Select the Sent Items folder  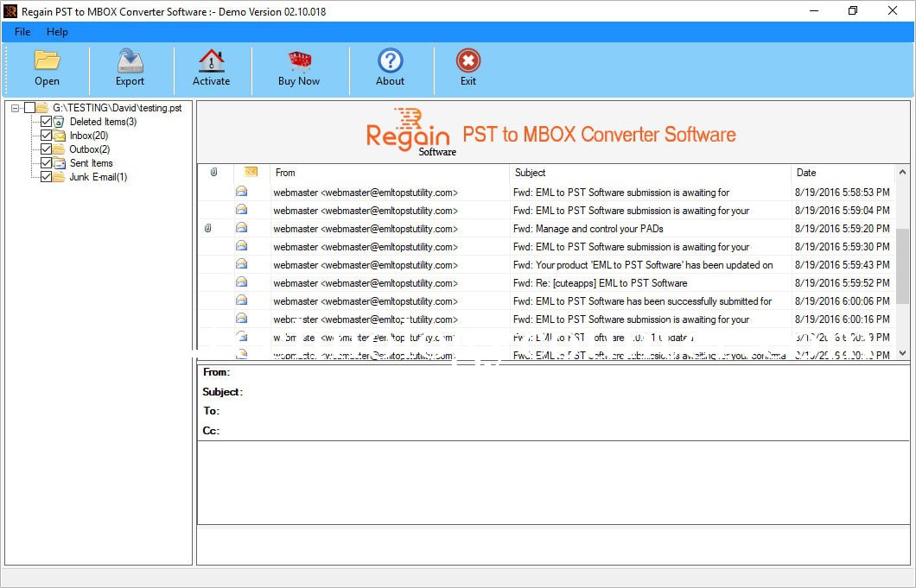click(x=91, y=163)
